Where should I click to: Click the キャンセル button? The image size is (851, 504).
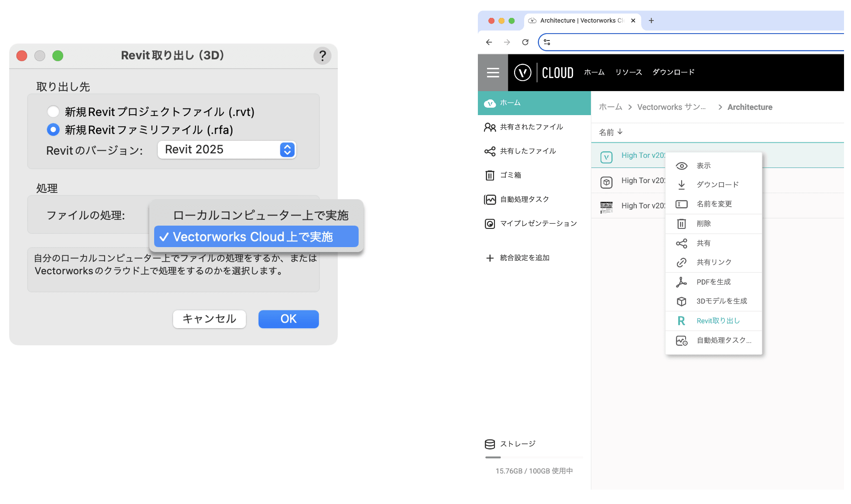[x=209, y=319]
